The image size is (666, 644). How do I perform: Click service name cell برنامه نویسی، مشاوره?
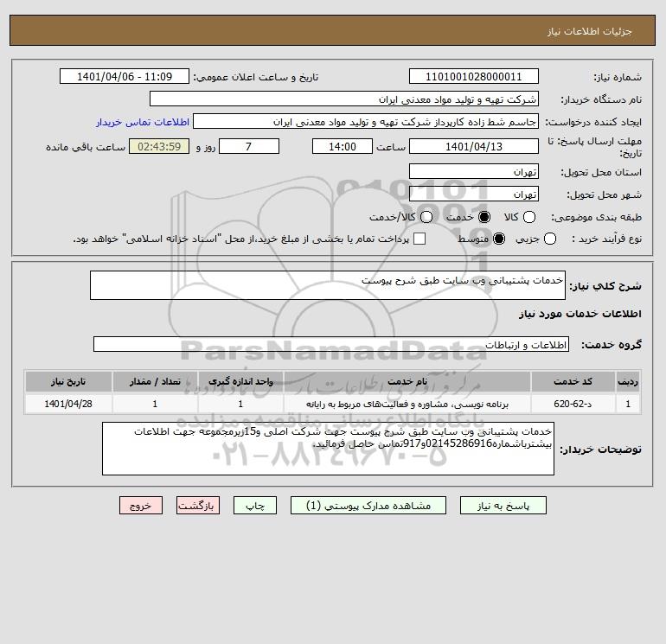coord(407,405)
